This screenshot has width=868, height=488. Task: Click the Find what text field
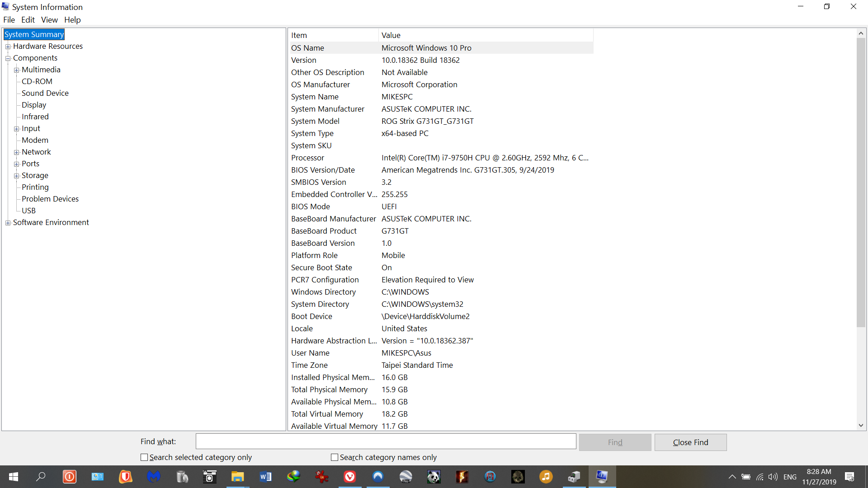click(386, 441)
